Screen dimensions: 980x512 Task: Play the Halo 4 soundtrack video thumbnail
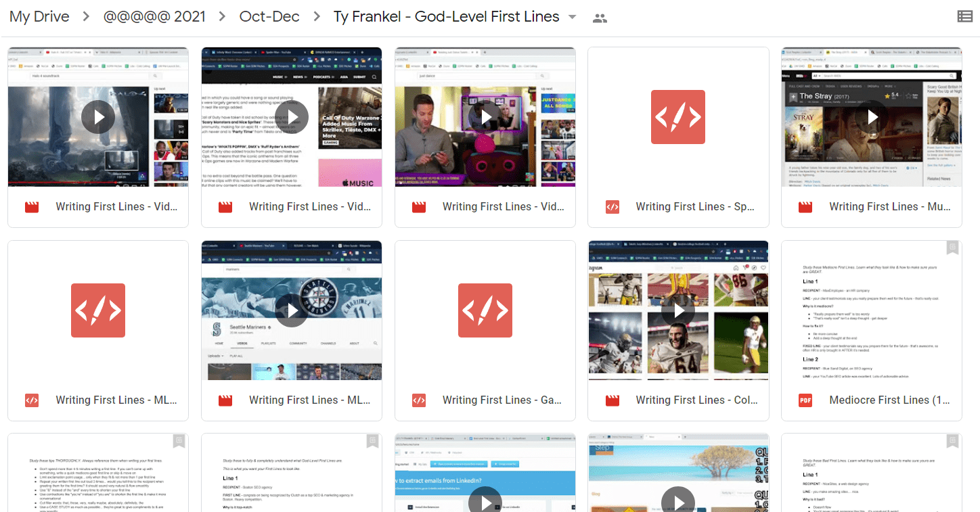(98, 117)
